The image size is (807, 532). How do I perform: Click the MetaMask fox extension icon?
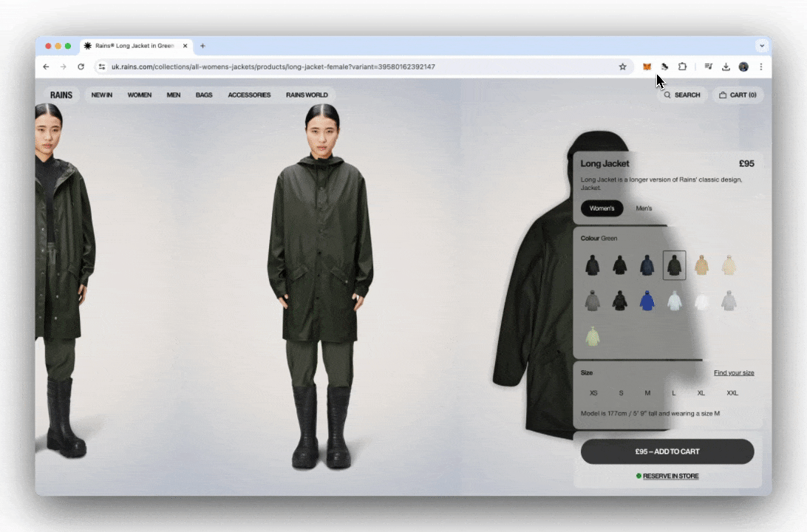(647, 66)
